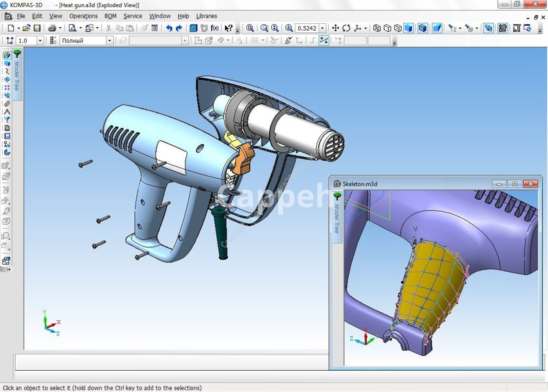Click the What's This help cursor icon
This screenshot has width=548, height=392.
click(228, 28)
